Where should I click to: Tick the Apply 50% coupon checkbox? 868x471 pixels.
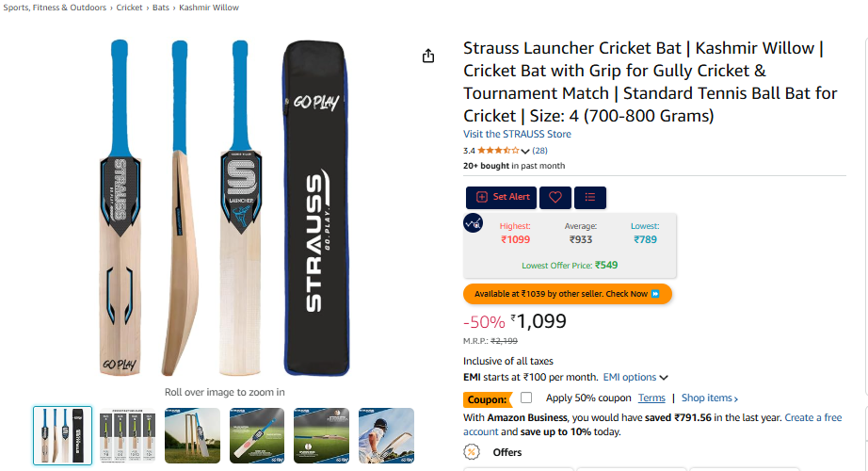point(526,398)
